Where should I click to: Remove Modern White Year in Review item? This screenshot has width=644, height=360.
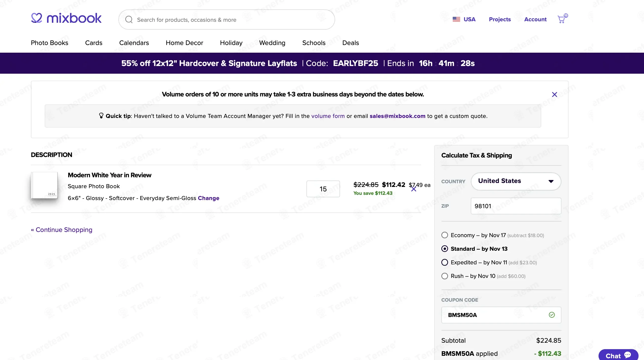(x=414, y=189)
